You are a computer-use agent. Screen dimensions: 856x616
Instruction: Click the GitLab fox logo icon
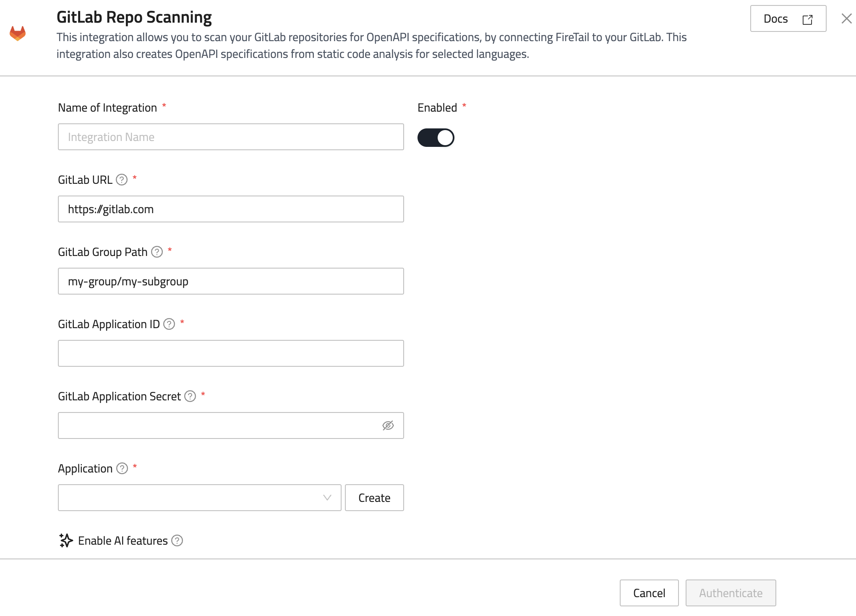coord(18,34)
